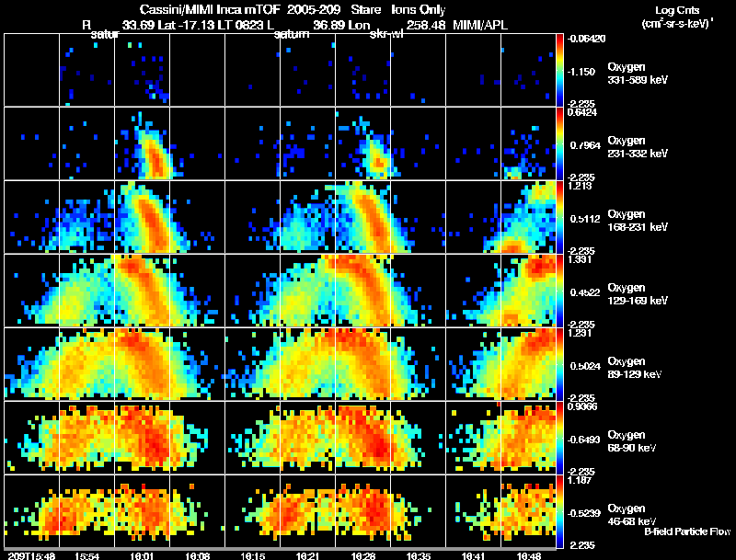Click the colorbar value '0.5024'
Image resolution: width=736 pixels, height=560 pixels.
[585, 366]
